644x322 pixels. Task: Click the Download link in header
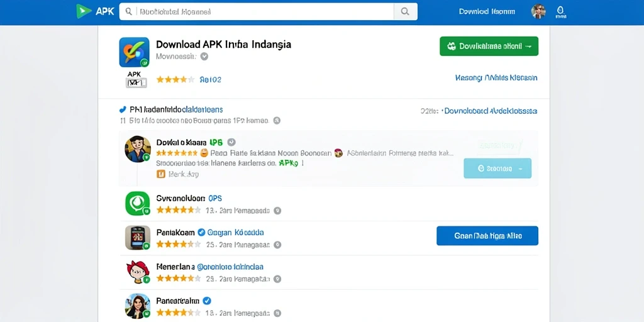(x=487, y=11)
